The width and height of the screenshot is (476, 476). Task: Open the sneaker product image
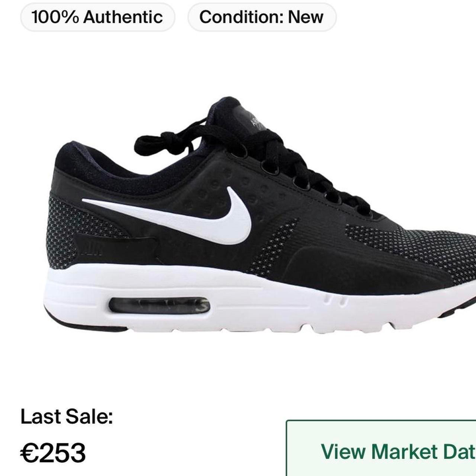click(261, 216)
